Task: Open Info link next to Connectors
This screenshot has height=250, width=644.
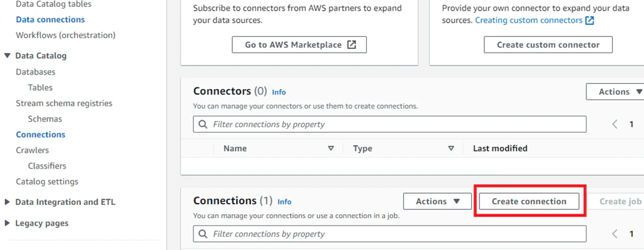Action: click(279, 92)
